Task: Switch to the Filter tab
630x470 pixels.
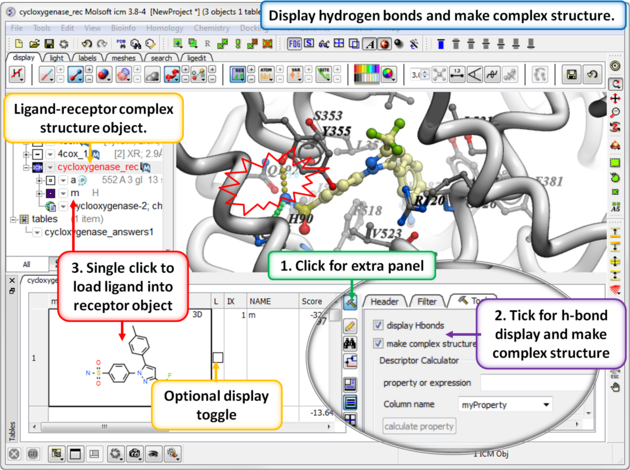Action: pyautogui.click(x=427, y=301)
